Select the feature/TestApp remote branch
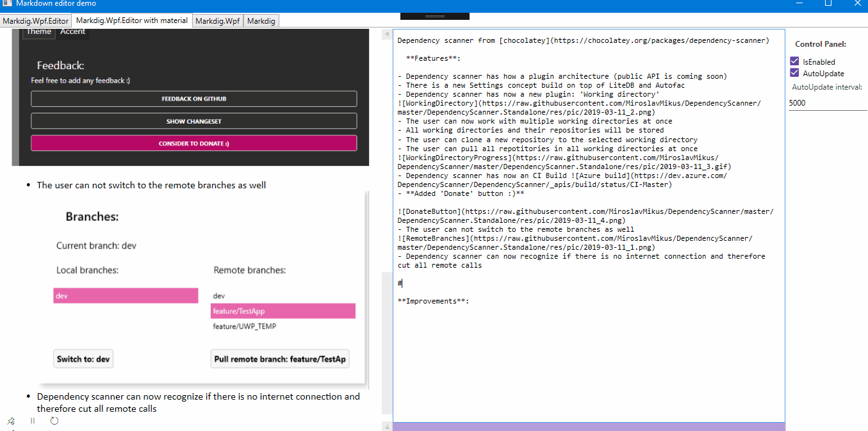Screen dimensions: 868x431 click(283, 311)
